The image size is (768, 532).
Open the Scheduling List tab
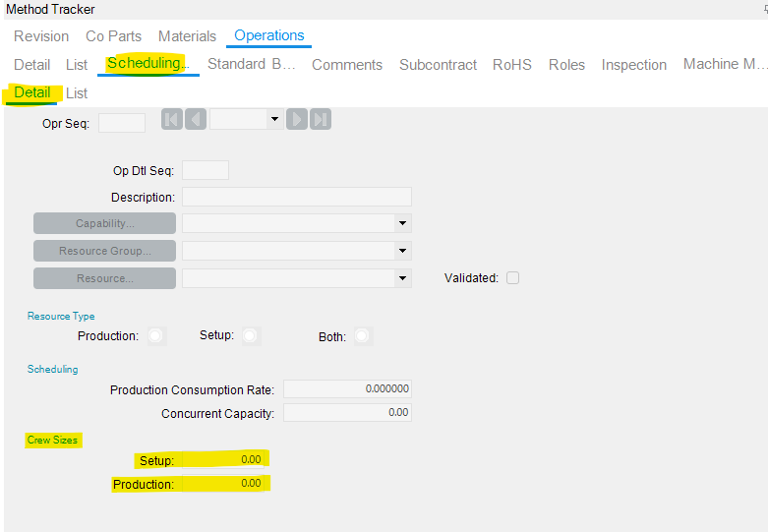pos(77,93)
